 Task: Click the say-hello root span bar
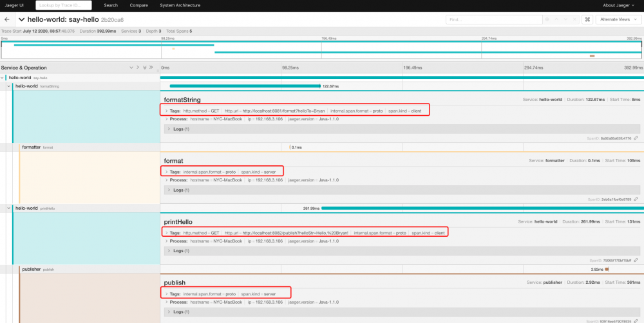[x=402, y=77]
